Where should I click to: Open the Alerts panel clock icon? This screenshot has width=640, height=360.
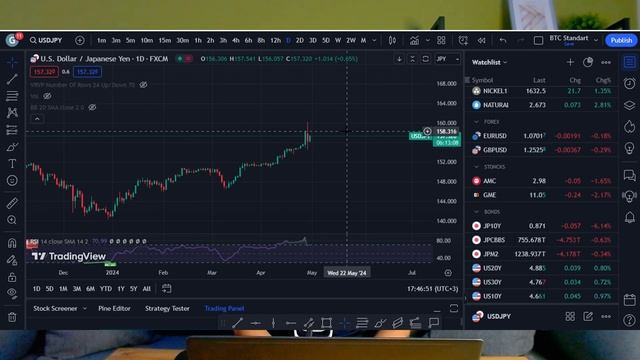click(x=629, y=83)
